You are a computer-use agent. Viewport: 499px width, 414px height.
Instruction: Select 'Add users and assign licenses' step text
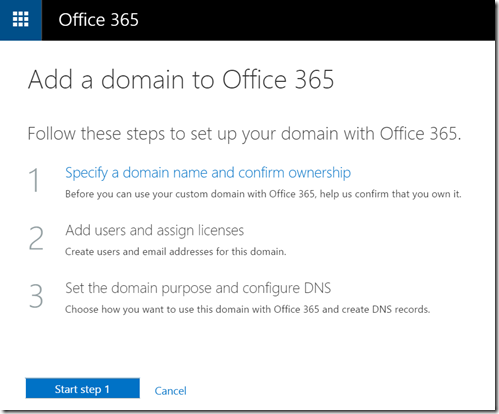[154, 231]
